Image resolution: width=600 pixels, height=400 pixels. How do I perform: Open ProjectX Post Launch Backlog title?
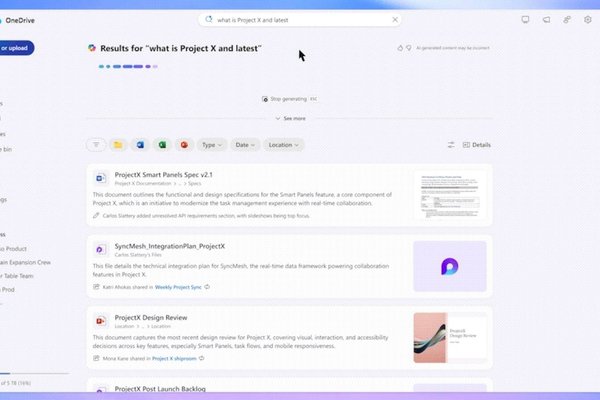tap(160, 389)
